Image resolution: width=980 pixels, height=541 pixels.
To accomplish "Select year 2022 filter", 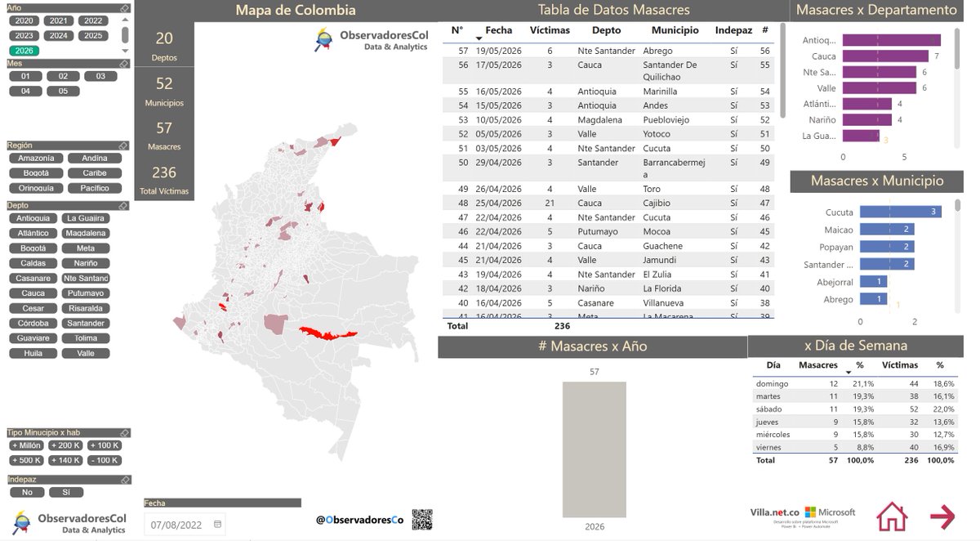I will tap(93, 21).
